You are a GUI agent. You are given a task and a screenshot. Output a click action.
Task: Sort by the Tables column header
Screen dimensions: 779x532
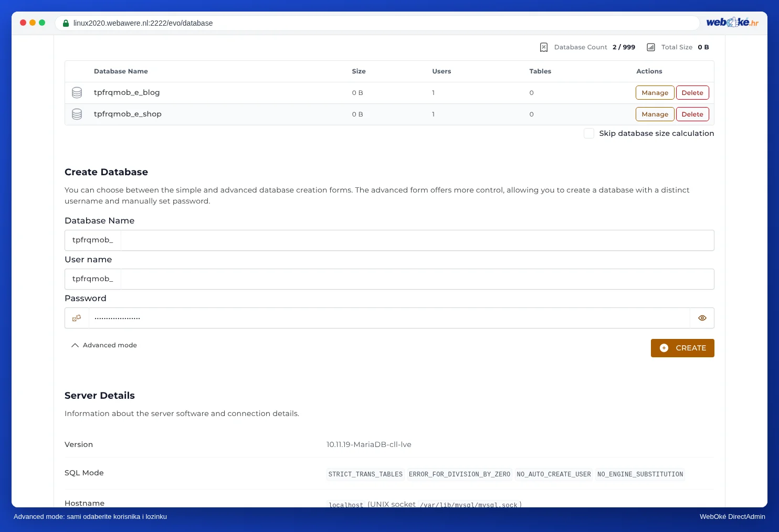pos(540,71)
